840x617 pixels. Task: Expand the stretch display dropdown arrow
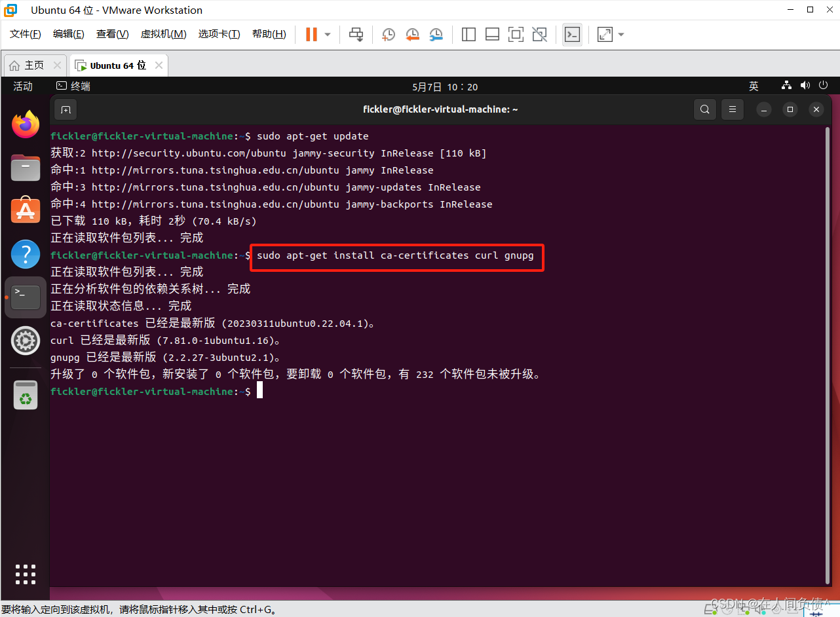621,34
